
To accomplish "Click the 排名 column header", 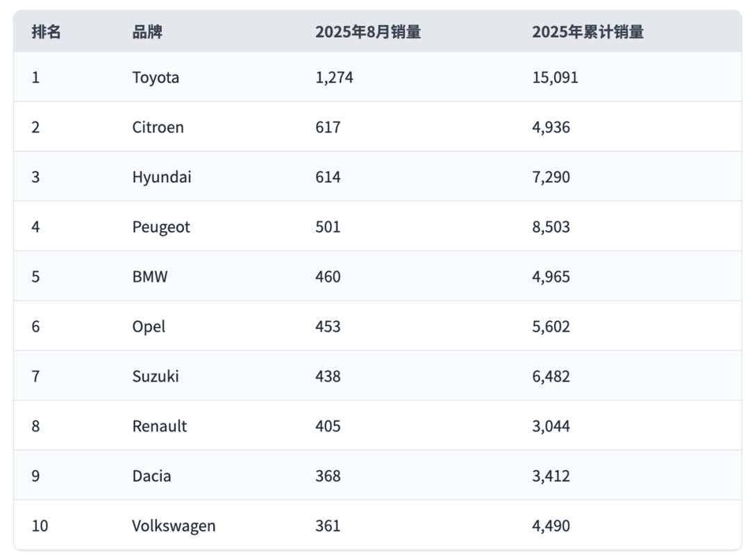I will coord(47,32).
